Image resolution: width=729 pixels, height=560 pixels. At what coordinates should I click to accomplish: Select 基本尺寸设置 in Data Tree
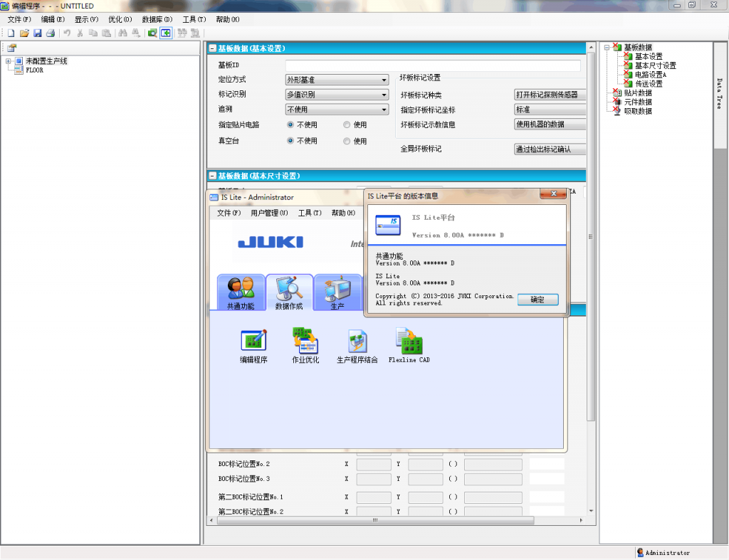656,65
